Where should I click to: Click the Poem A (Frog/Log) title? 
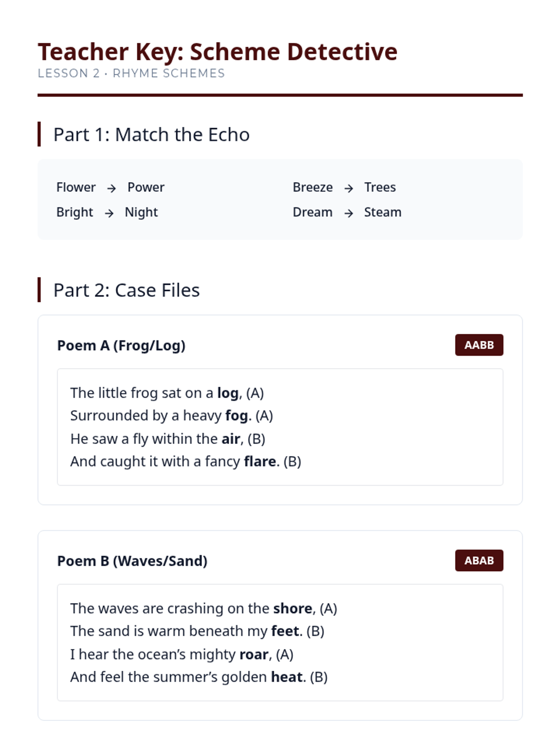coord(121,345)
